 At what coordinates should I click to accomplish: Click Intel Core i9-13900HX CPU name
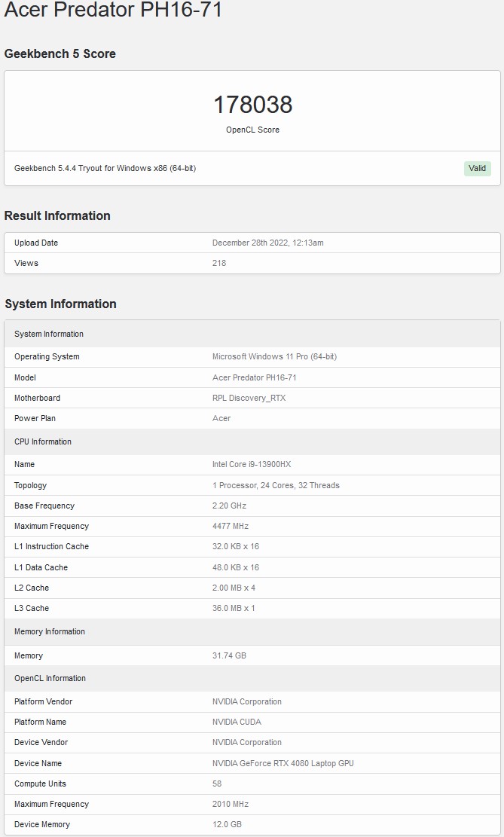click(x=252, y=464)
